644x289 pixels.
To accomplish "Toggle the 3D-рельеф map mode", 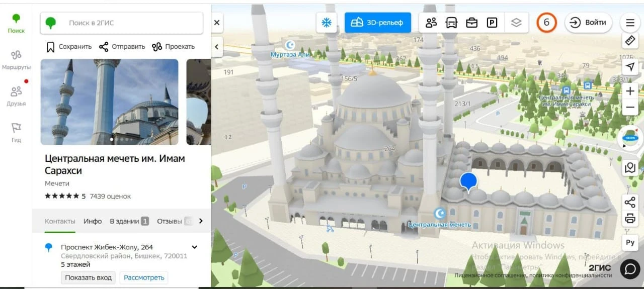I will tap(378, 23).
